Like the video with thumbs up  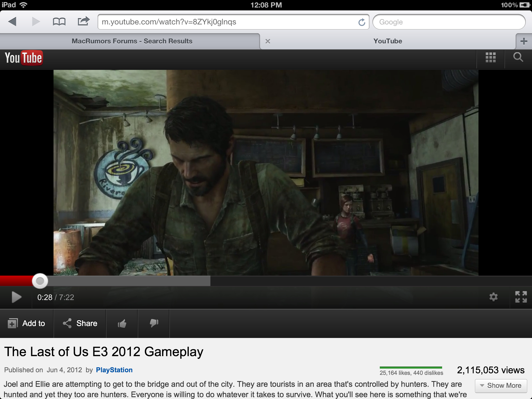click(122, 323)
